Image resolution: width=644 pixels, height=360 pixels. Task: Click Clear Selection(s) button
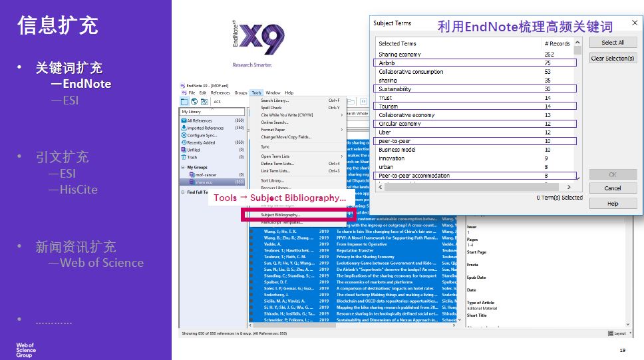(x=613, y=59)
